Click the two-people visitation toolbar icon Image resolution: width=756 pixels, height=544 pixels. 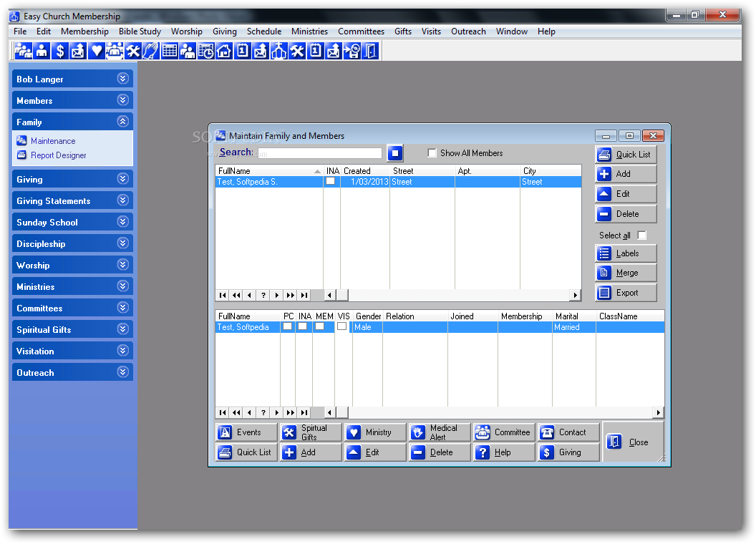tap(188, 51)
